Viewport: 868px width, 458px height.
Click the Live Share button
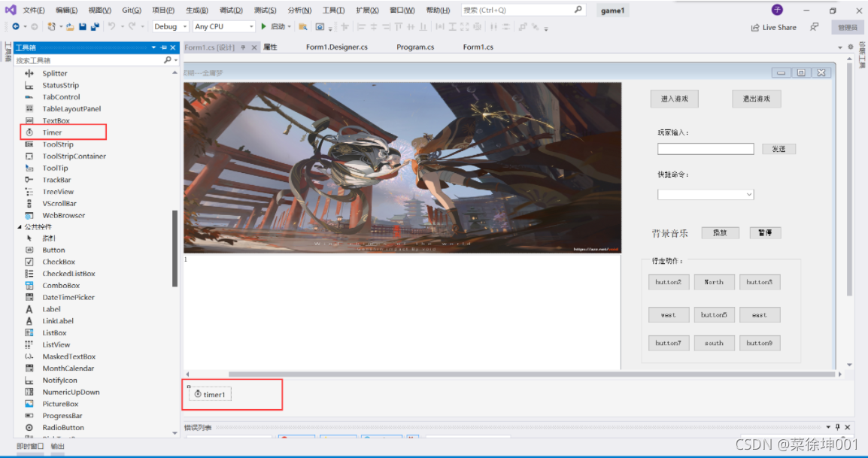773,27
